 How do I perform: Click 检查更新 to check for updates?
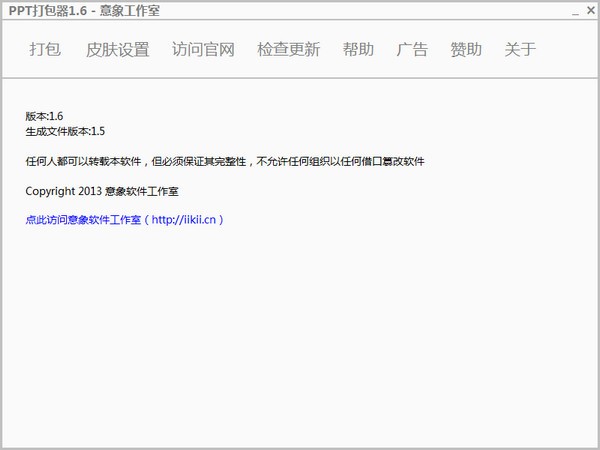tap(288, 49)
